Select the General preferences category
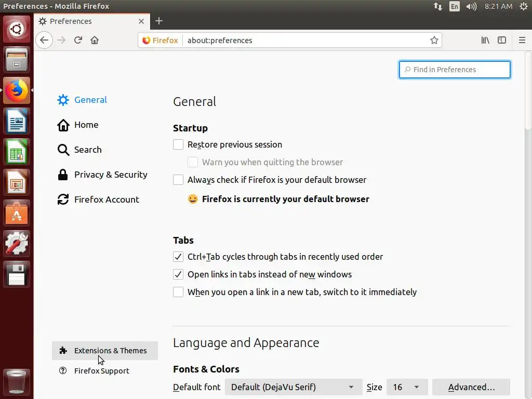 pos(82,100)
